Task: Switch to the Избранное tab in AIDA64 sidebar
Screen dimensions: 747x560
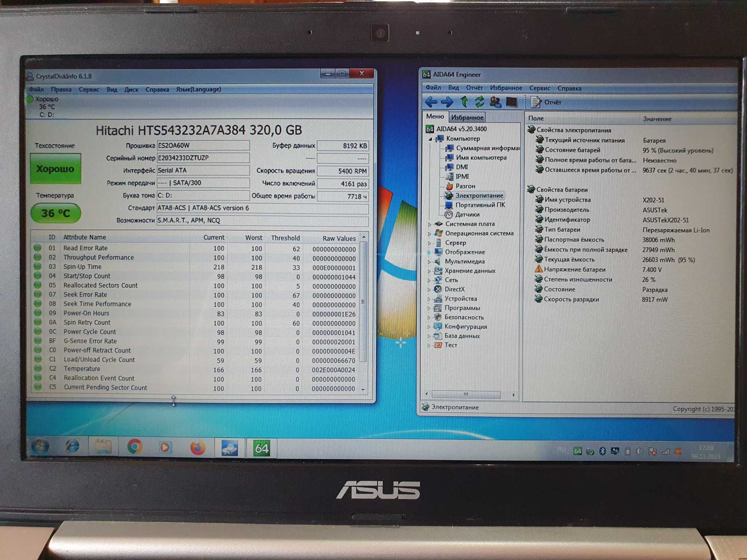Action: coord(467,117)
